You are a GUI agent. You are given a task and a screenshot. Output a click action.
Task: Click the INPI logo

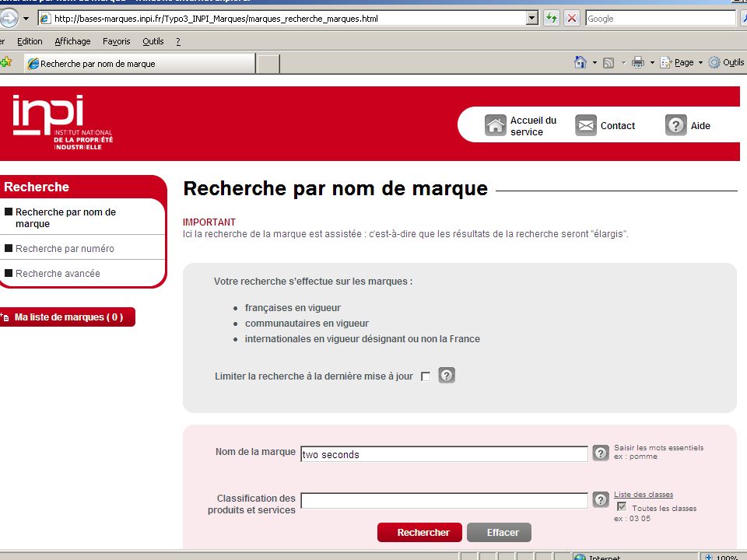click(x=63, y=122)
